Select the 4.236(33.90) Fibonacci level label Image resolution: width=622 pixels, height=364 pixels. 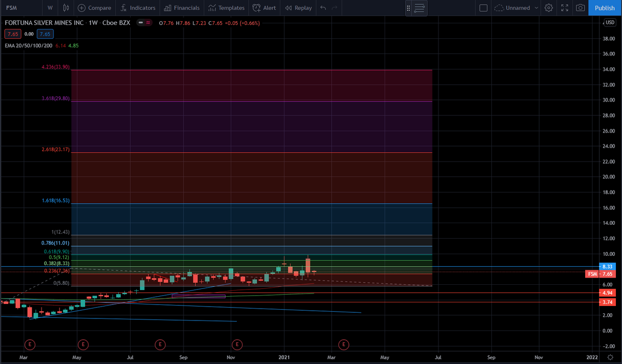pyautogui.click(x=55, y=67)
